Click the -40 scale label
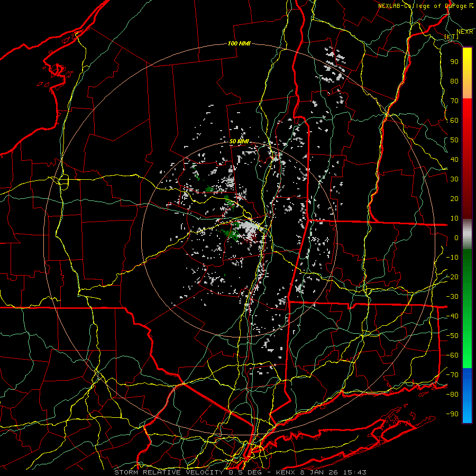Viewport: 476px width, 476px height. click(452, 316)
